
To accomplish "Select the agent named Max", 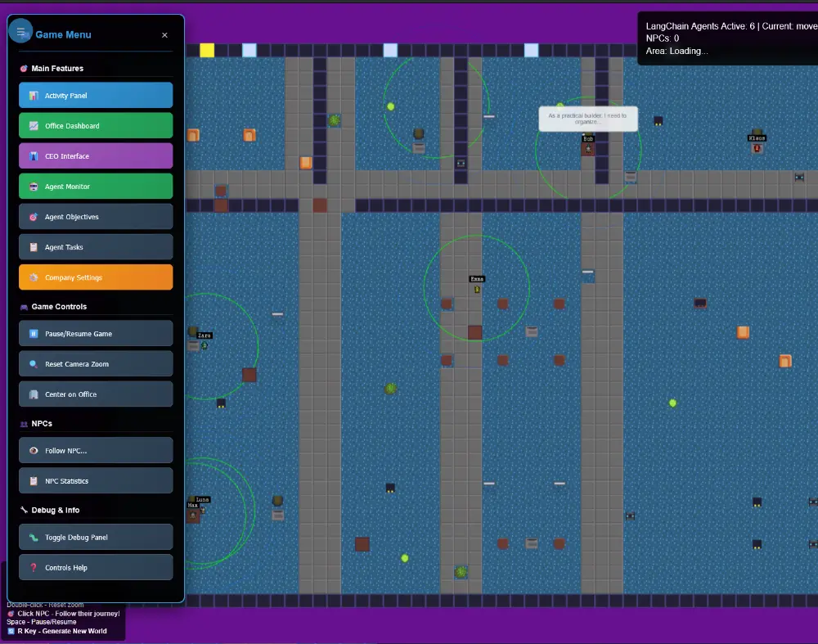I will [x=193, y=515].
